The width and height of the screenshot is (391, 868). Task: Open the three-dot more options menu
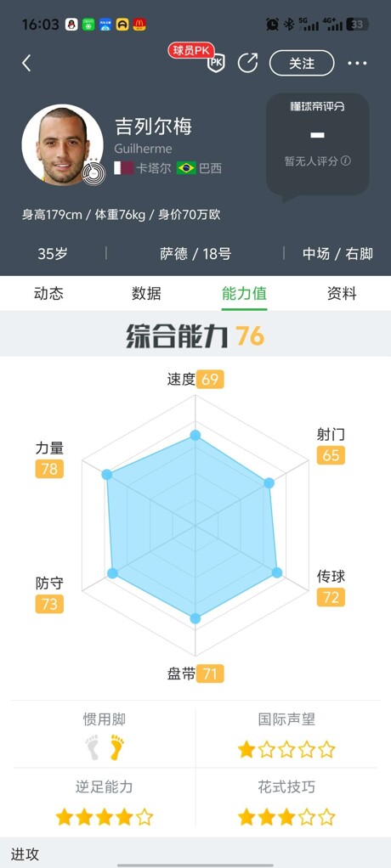[x=357, y=63]
